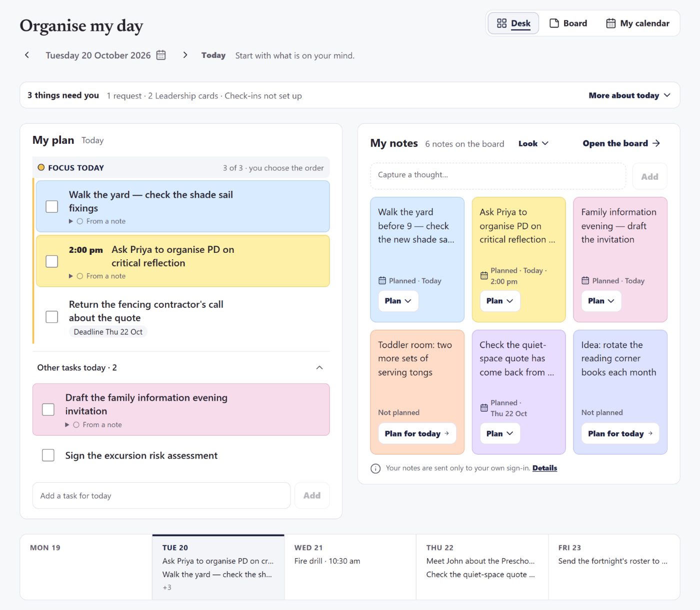The image size is (700, 610).
Task: Open the My calendar tab
Action: [637, 23]
